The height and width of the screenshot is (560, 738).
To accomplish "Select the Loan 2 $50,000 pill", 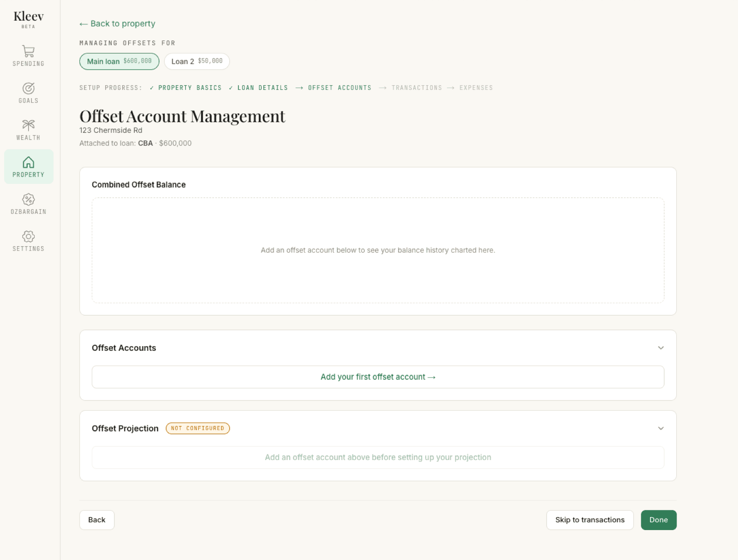I will coord(197,61).
